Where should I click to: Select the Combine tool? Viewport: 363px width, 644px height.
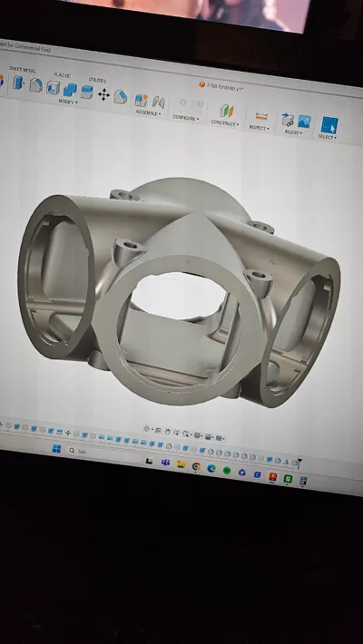[x=70, y=90]
